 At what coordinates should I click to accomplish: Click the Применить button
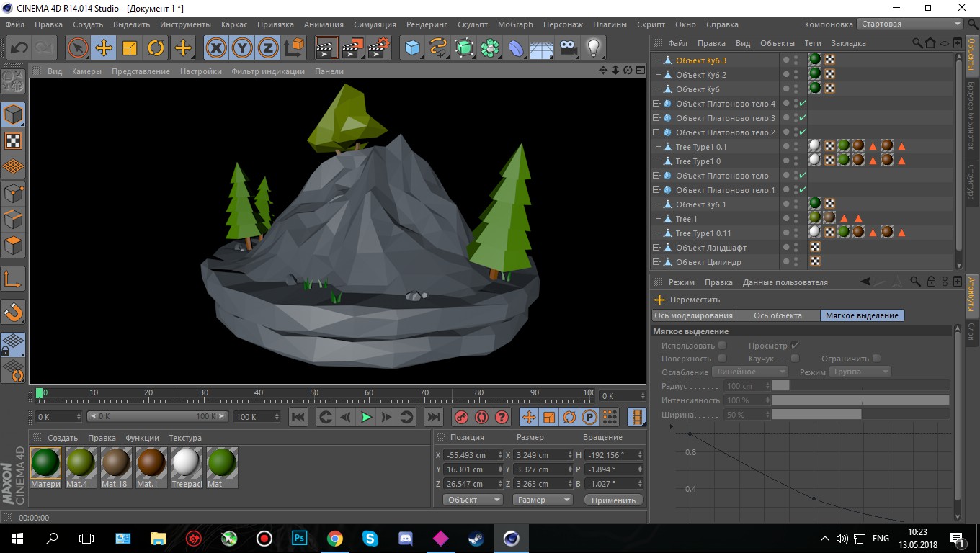pos(613,500)
